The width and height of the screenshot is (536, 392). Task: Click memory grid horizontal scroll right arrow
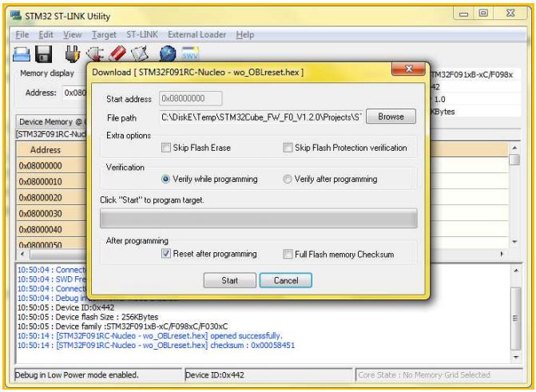[502, 254]
